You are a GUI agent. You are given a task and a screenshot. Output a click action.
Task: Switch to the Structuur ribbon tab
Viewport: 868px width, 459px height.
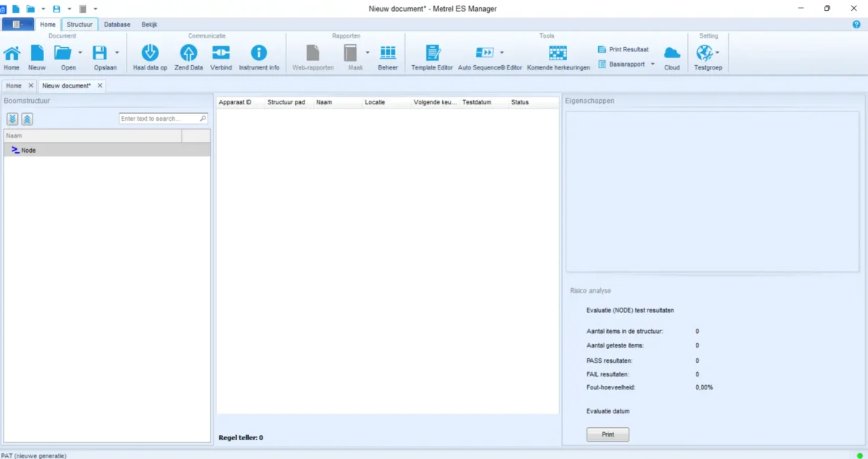tap(80, 24)
